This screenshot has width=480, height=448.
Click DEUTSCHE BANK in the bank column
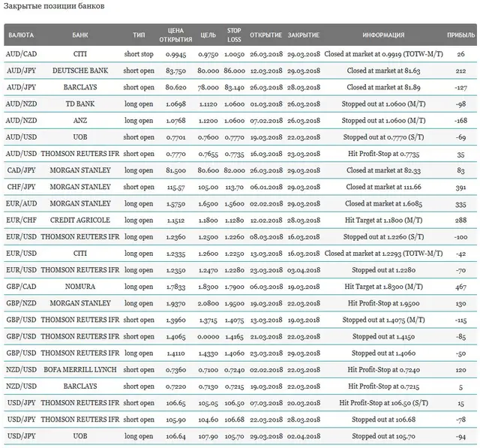coord(80,71)
